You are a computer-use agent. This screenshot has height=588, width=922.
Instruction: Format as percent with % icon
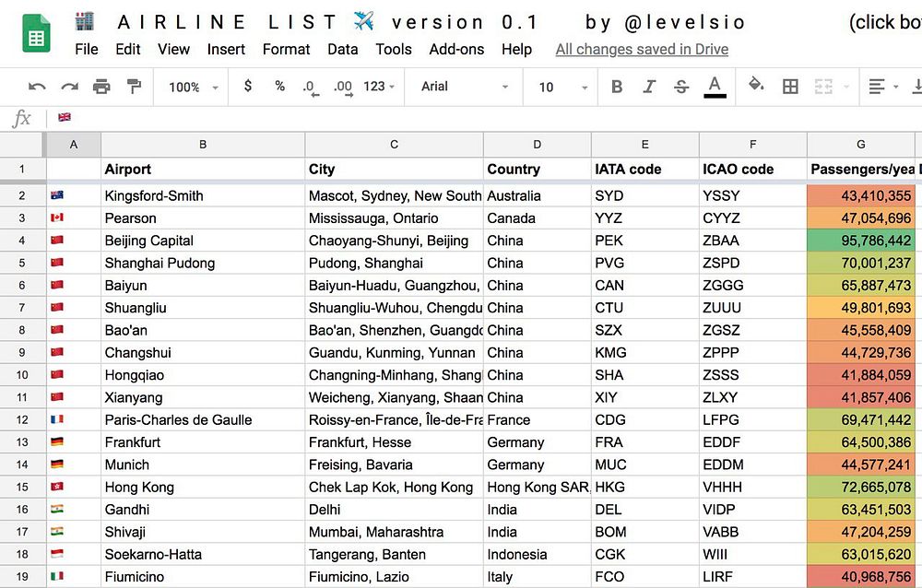(280, 87)
